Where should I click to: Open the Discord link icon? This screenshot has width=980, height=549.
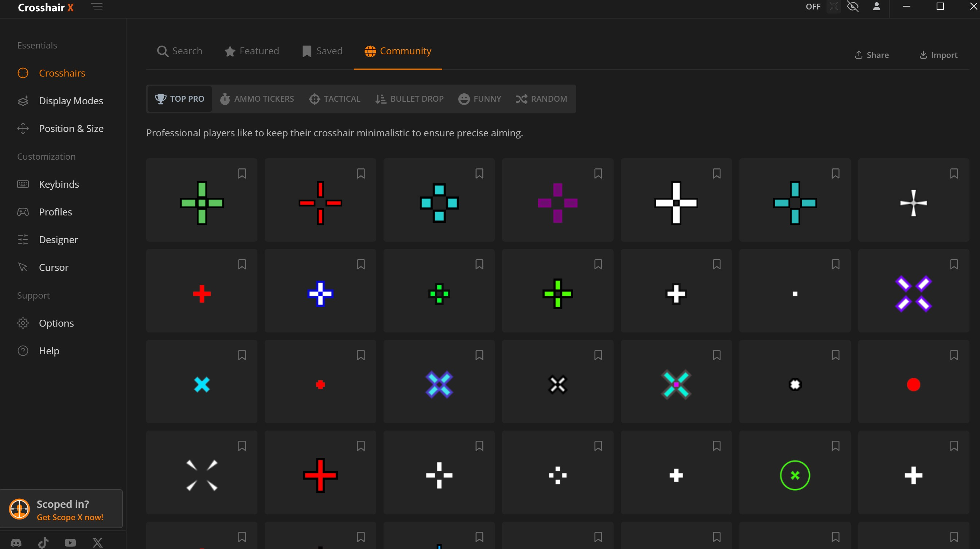(x=16, y=542)
